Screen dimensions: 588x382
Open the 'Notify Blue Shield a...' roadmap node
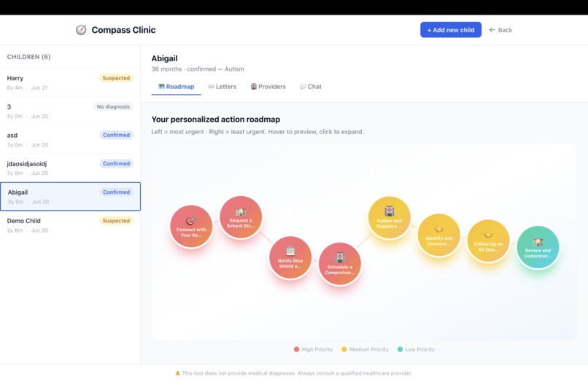(290, 257)
